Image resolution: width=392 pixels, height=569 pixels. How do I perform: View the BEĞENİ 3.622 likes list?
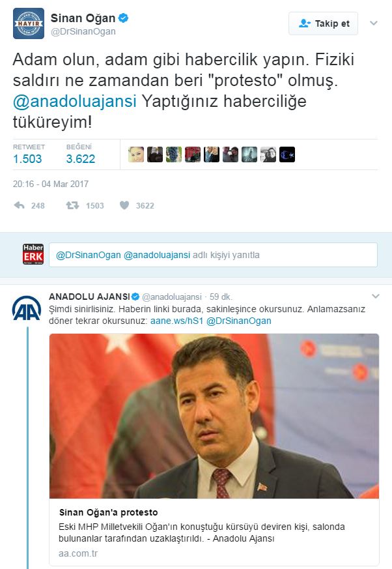[81, 154]
